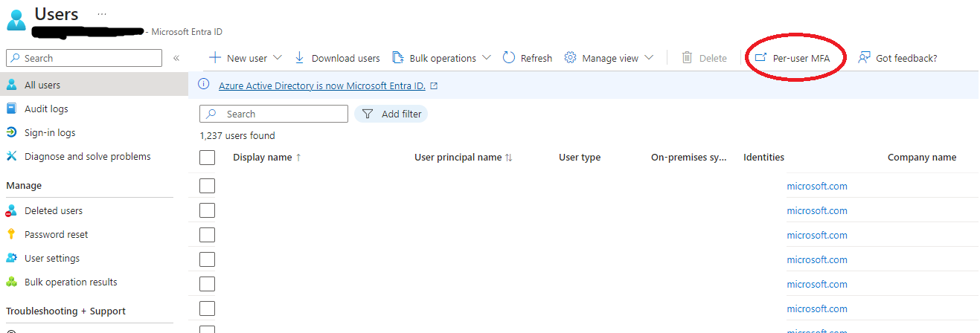
Task: Click the Manage view gear icon
Action: [571, 58]
